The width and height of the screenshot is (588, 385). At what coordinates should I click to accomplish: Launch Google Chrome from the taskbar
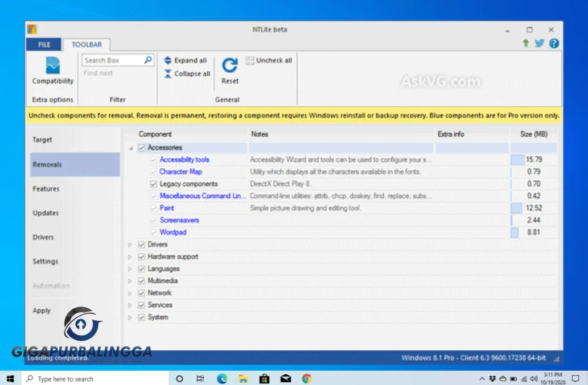[x=307, y=379]
